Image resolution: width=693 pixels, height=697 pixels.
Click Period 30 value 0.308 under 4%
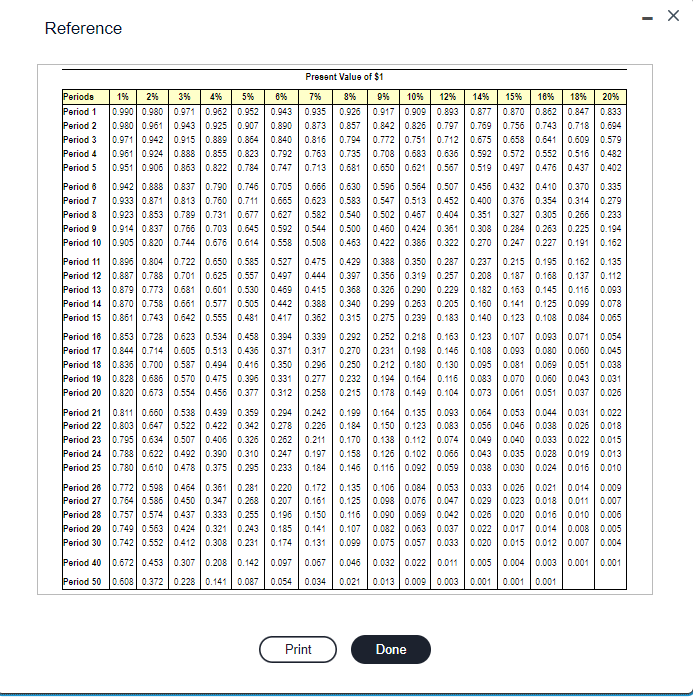point(216,543)
